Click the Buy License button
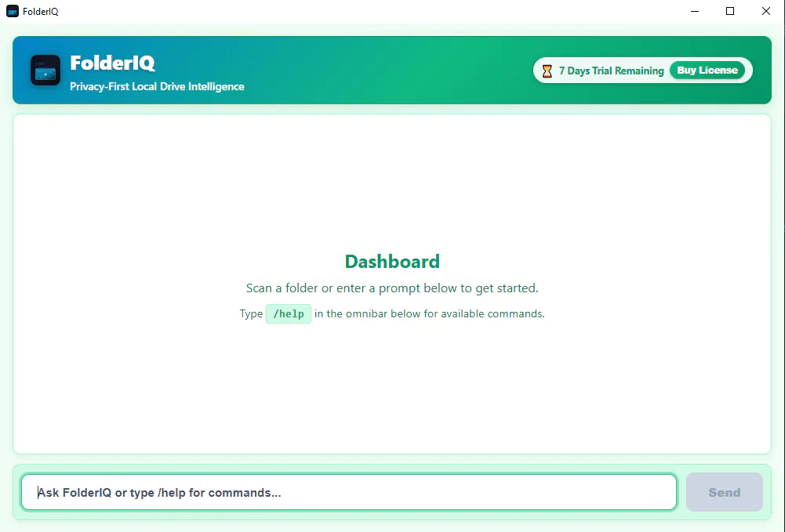The height and width of the screenshot is (532, 785). coord(707,71)
